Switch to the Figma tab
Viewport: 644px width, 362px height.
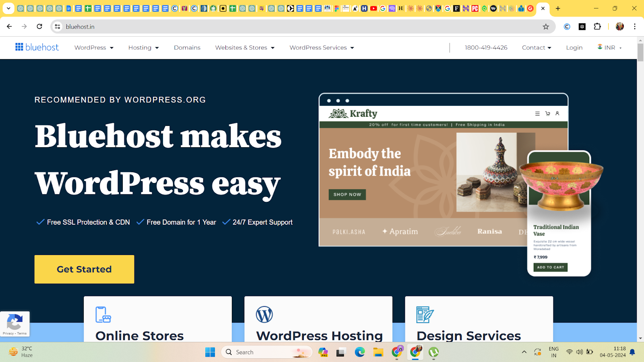(336, 8)
